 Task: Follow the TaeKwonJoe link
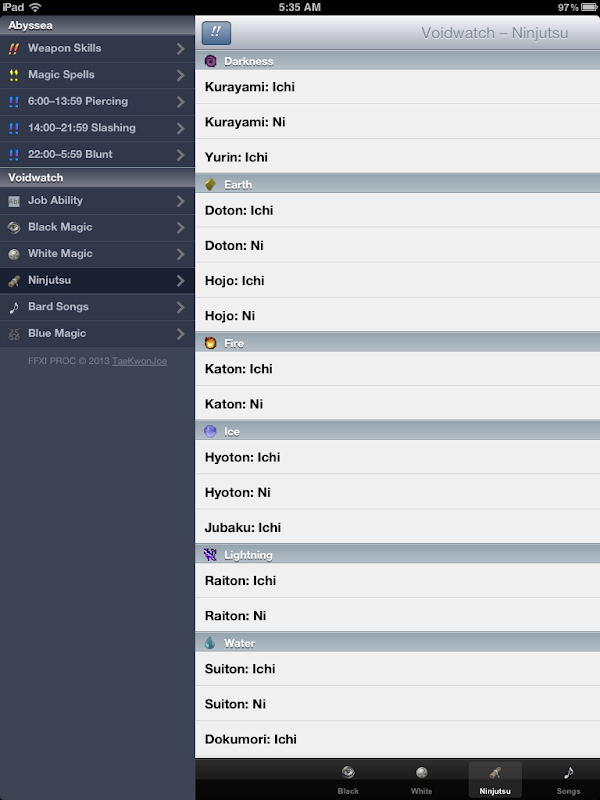click(139, 361)
